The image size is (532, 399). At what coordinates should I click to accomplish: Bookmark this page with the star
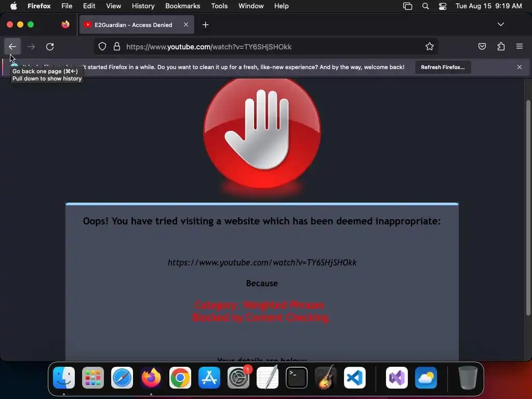click(x=430, y=46)
